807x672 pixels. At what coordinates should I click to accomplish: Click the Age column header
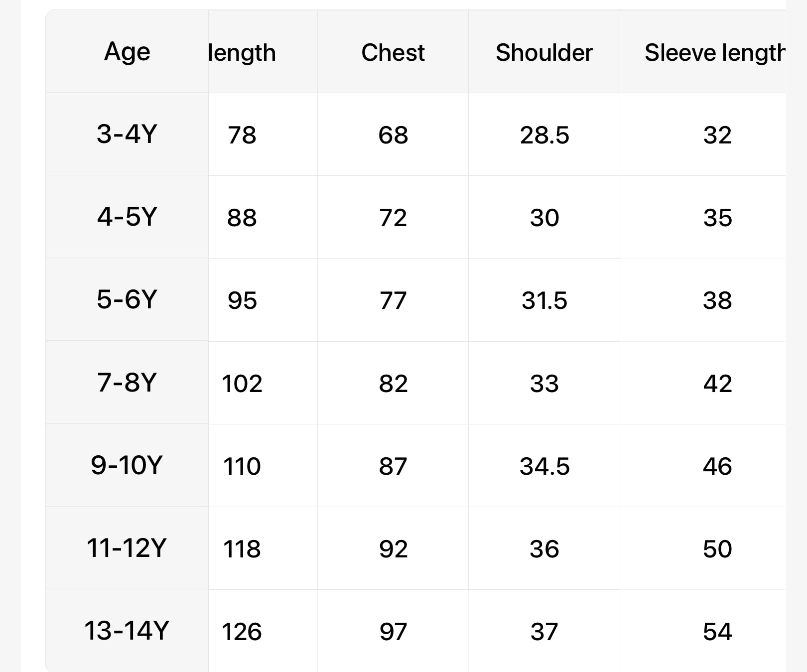127,52
